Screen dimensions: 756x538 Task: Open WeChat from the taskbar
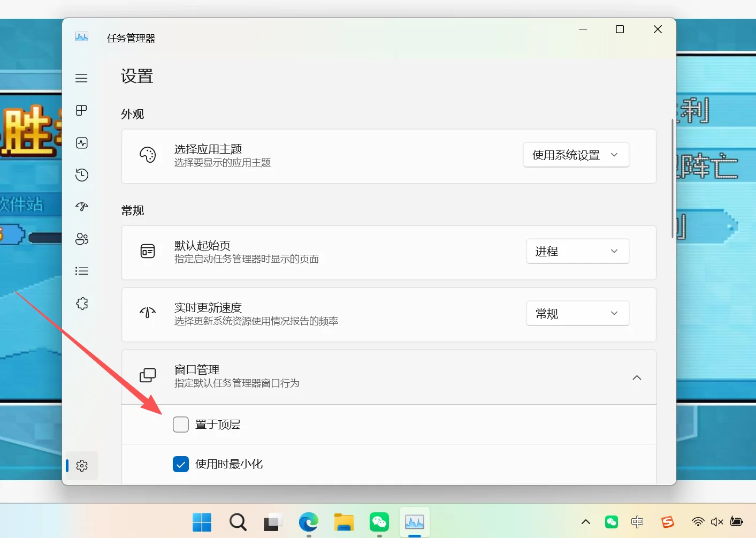point(379,522)
